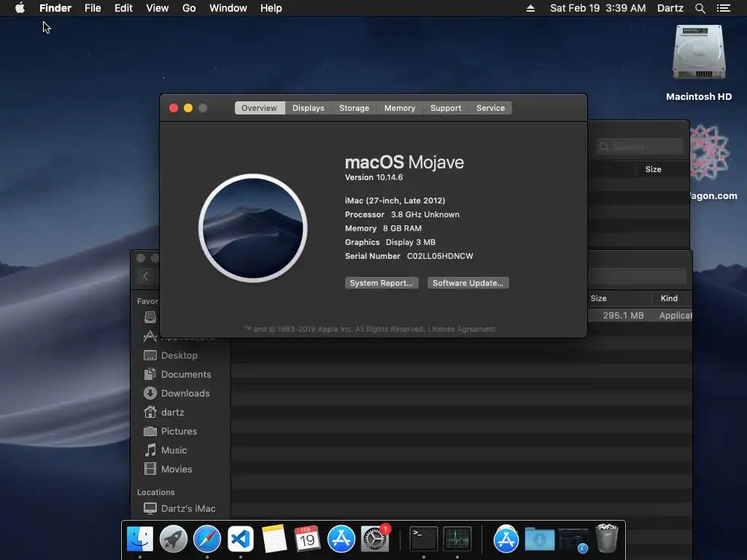
Task: Click the Search field in rear Finder window
Action: [x=640, y=147]
